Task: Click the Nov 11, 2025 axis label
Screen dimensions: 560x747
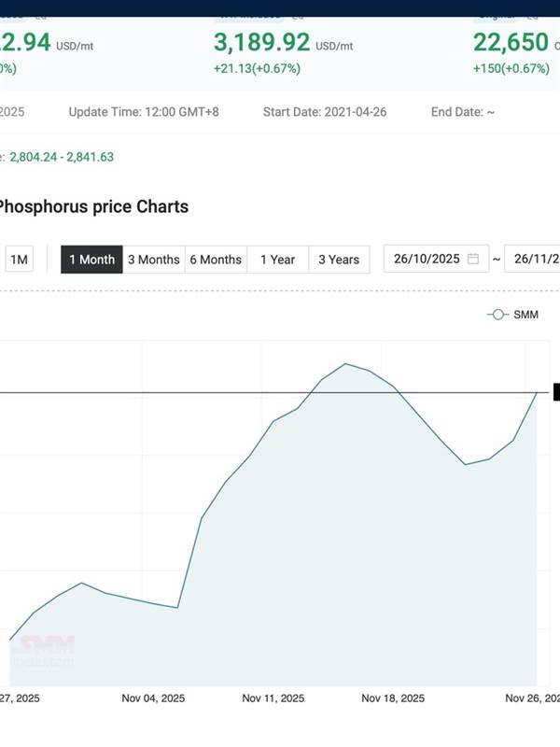Action: [273, 698]
